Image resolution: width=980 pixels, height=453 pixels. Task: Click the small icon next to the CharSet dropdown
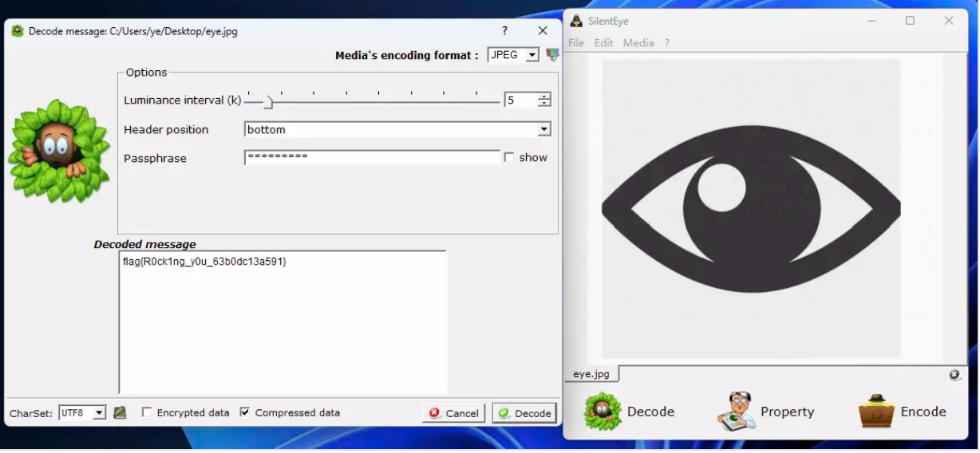pyautogui.click(x=120, y=412)
